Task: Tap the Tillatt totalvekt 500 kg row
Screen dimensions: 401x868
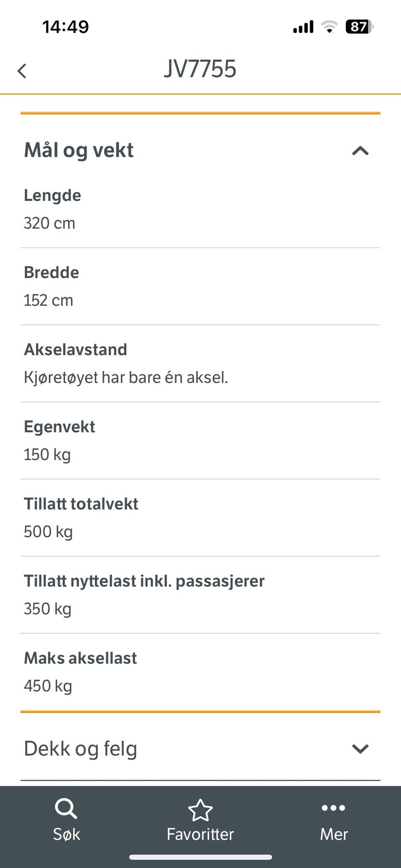Action: [x=200, y=518]
